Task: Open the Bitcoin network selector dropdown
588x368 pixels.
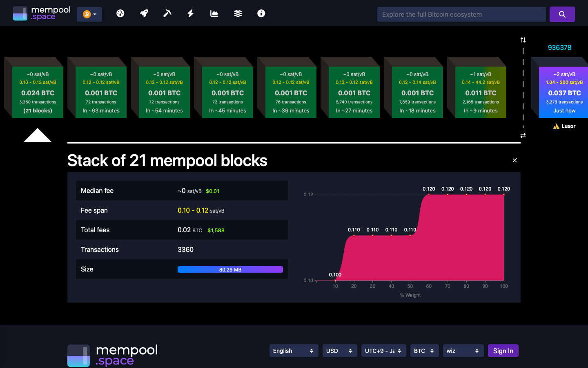Action: (89, 13)
